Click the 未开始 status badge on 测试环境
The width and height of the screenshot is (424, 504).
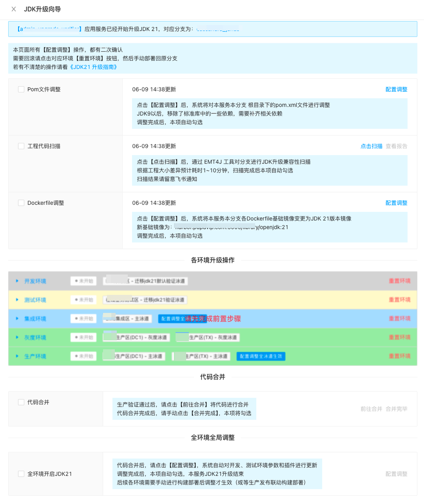83,300
